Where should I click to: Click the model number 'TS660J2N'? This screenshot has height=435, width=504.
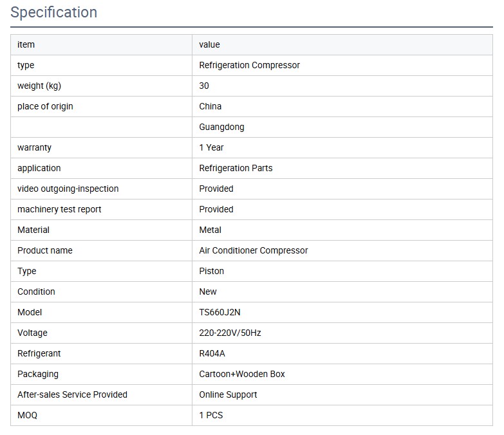click(x=220, y=312)
